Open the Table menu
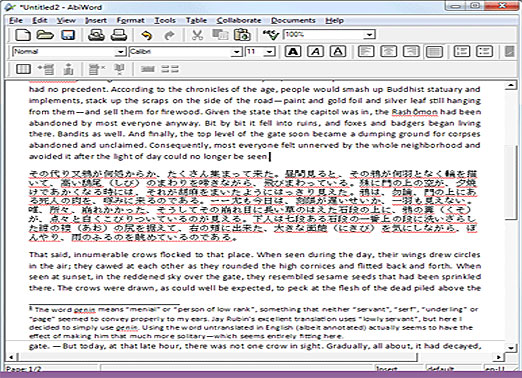The width and height of the screenshot is (522, 378). (x=196, y=20)
